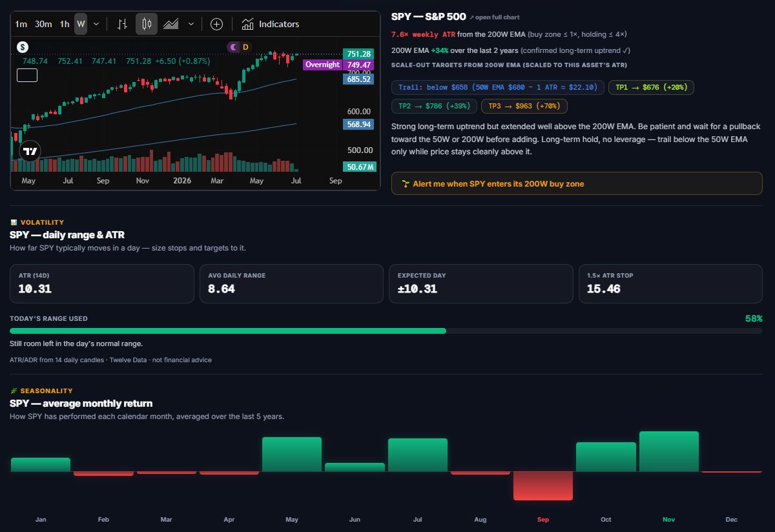This screenshot has width=775, height=532.
Task: Switch chart interval to 1h
Action: click(65, 24)
